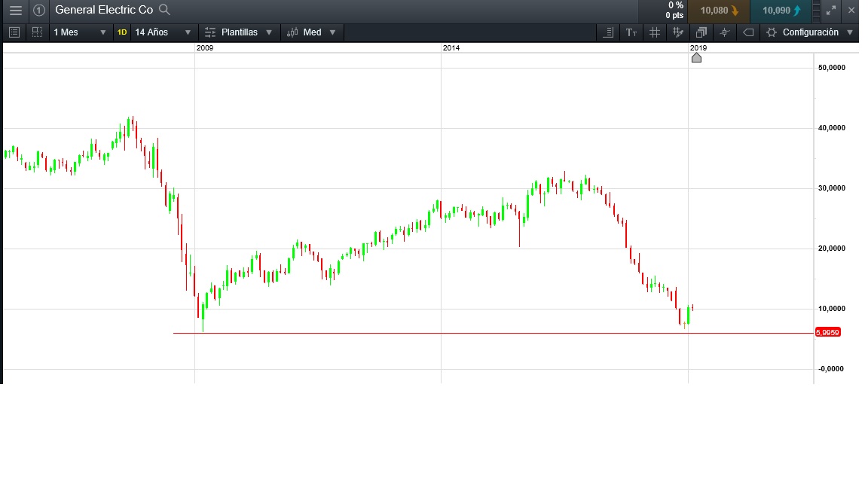The image size is (868, 488).
Task: Open the 1 Mes timeframe dropdown
Action: pyautogui.click(x=79, y=32)
